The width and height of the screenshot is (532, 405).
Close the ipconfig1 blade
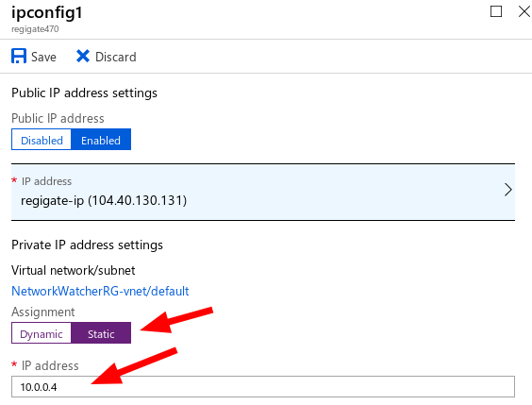pos(524,11)
